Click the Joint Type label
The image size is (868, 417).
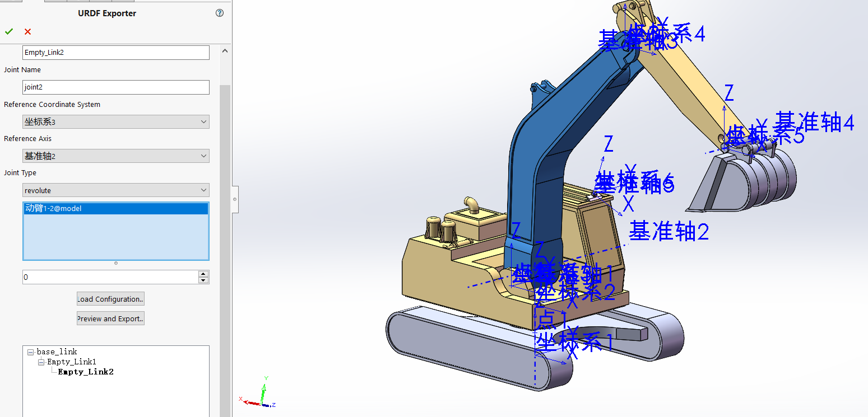(20, 173)
